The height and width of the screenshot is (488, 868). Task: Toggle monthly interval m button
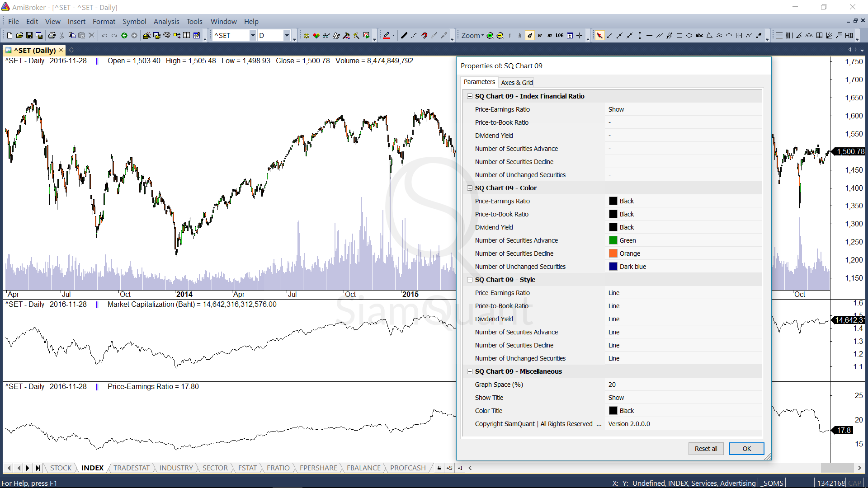(549, 35)
